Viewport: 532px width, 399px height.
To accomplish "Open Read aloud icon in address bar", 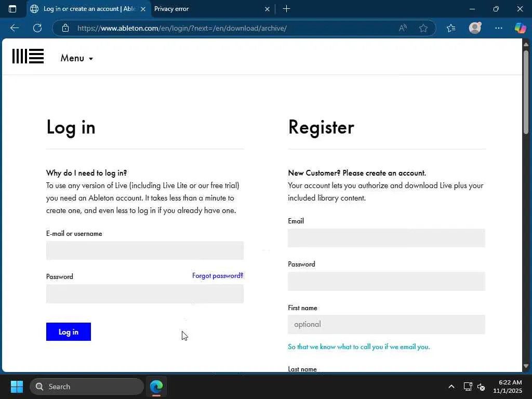I will tap(403, 28).
